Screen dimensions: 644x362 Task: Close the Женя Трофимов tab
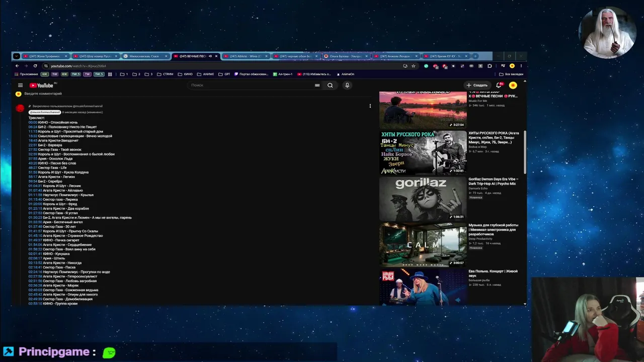[x=66, y=56]
